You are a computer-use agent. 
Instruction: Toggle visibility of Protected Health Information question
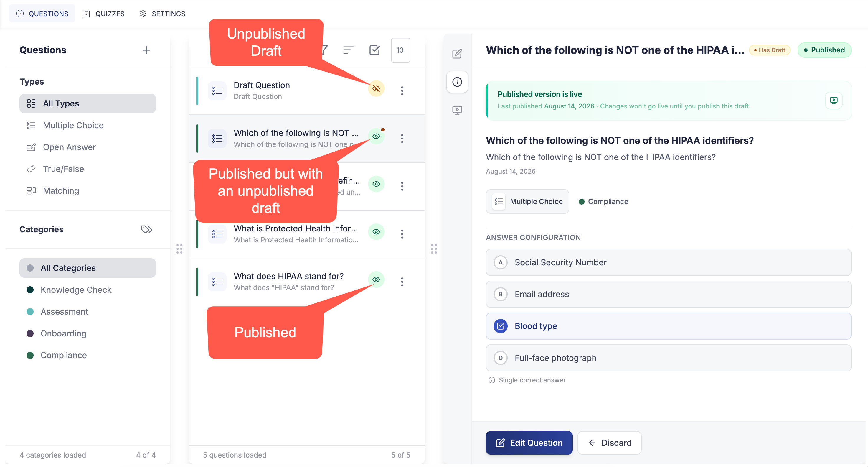point(376,232)
